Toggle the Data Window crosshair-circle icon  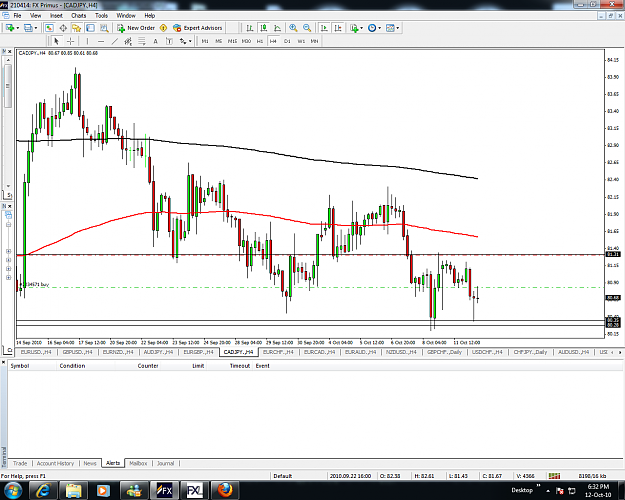click(x=63, y=28)
